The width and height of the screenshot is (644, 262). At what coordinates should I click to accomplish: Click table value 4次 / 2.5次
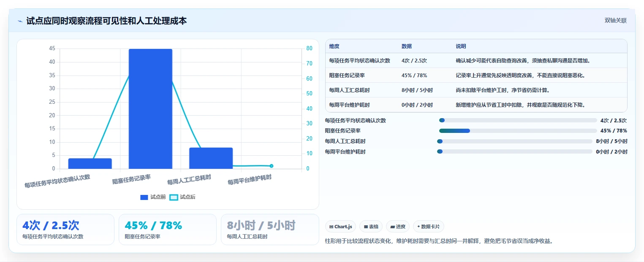point(414,61)
